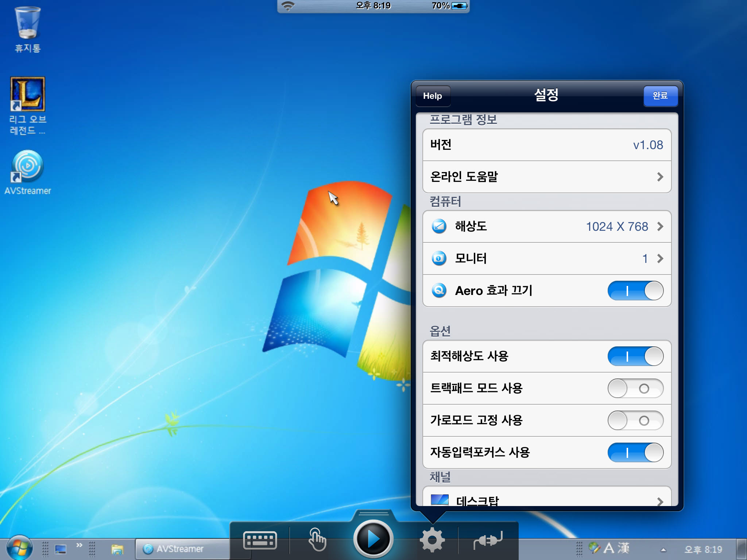The height and width of the screenshot is (560, 747).
Task: Open the settings gear icon
Action: coord(432,540)
